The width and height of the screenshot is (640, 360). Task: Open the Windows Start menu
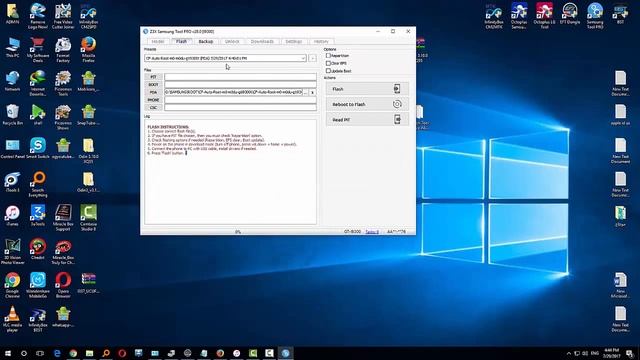pyautogui.click(x=8, y=353)
